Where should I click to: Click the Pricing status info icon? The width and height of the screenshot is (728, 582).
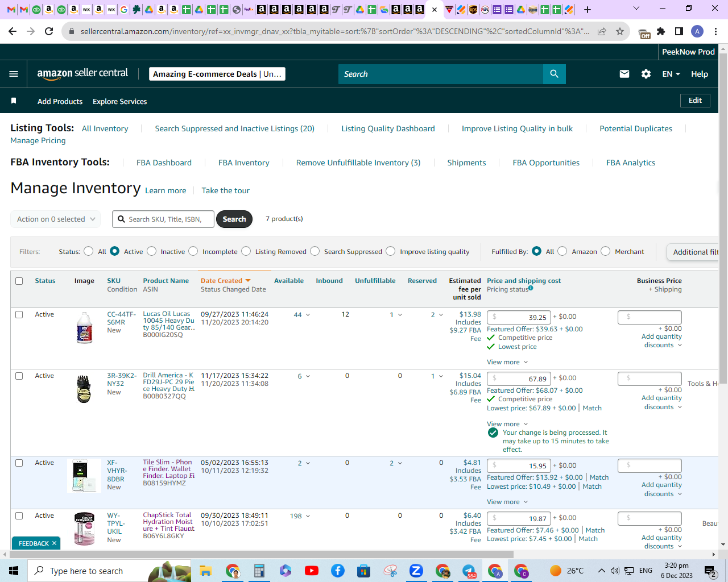pyautogui.click(x=531, y=288)
